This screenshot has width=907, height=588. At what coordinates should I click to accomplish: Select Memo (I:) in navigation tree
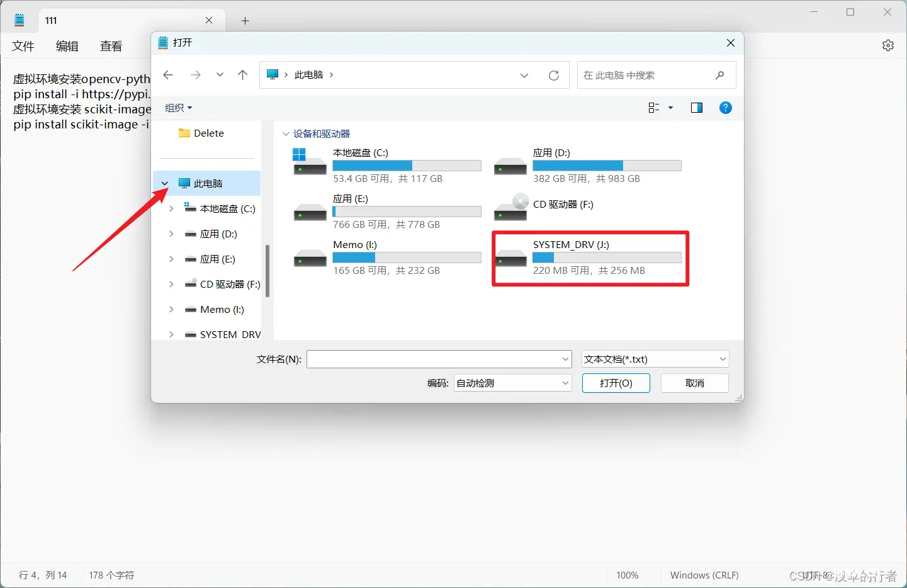(x=215, y=309)
